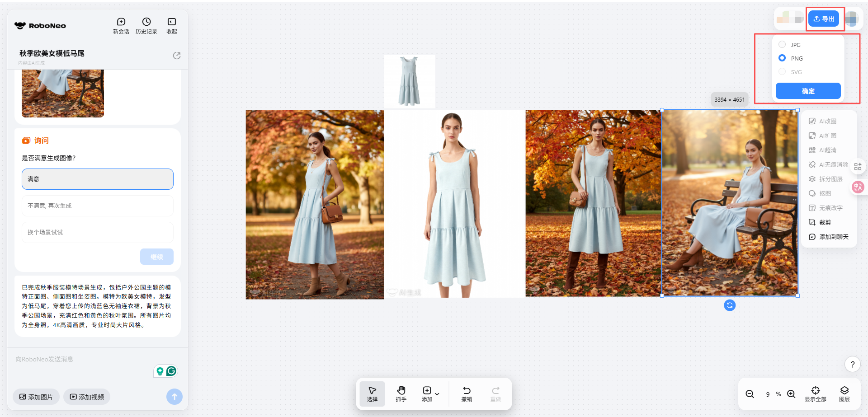
Task: Click the 添加图片 button
Action: (x=36, y=397)
